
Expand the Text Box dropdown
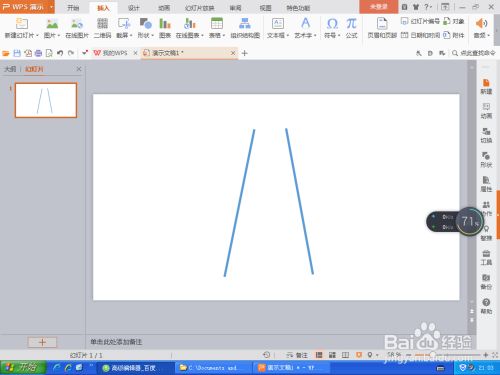click(287, 35)
